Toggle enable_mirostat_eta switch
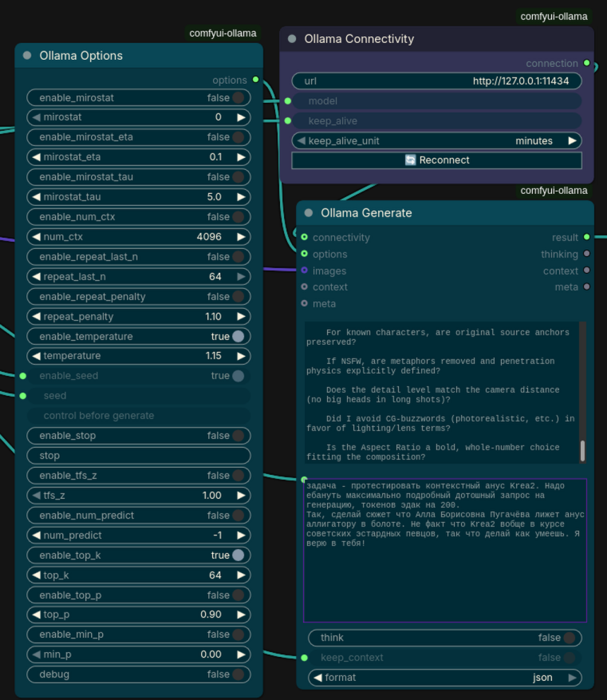Viewport: 607px width, 700px height. (238, 137)
